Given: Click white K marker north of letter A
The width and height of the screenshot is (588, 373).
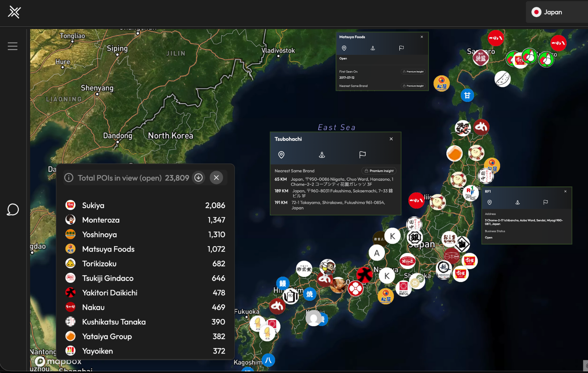Looking at the screenshot, I should 392,236.
